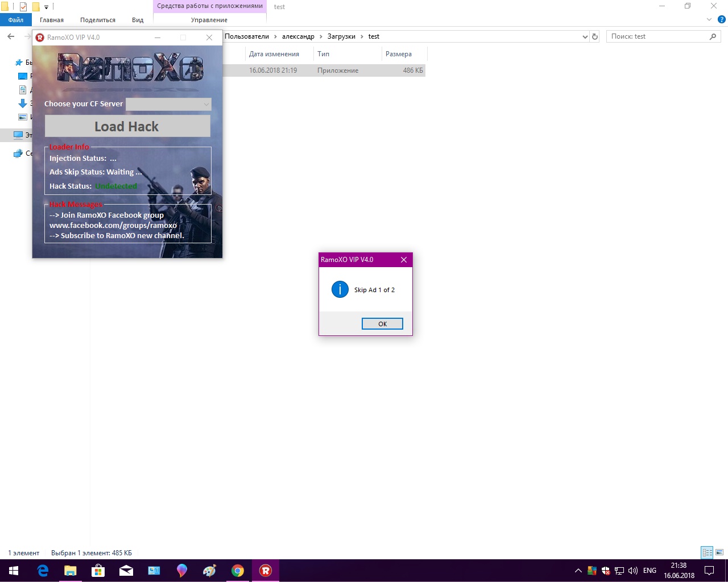The image size is (728, 582).
Task: Click the Pictures icon in navigation pane
Action: pos(23,117)
